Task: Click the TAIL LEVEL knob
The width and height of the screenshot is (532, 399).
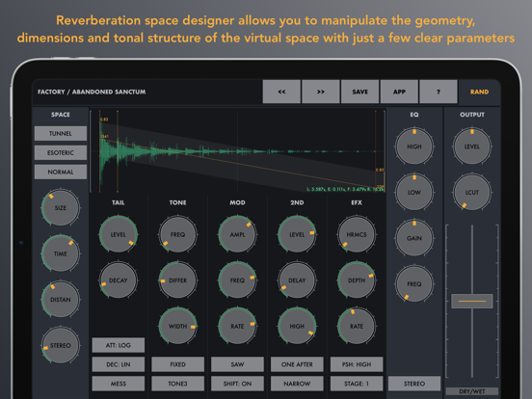Action: pos(119,234)
